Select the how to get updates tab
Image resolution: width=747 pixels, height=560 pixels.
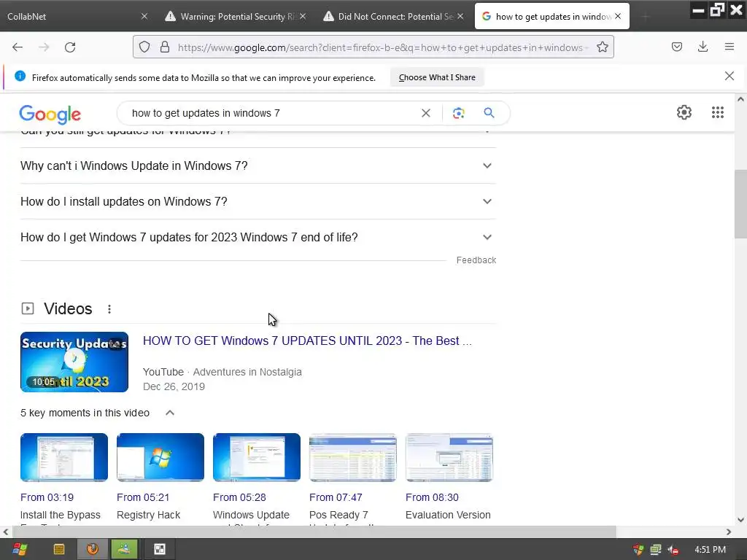pos(552,16)
